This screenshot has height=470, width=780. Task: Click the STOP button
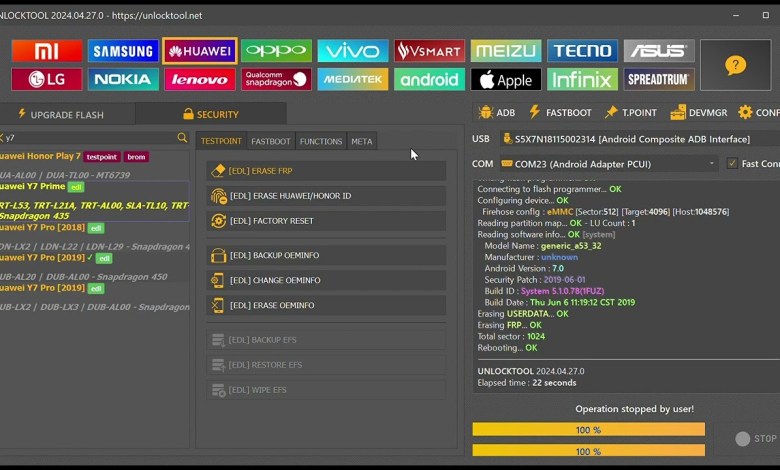(x=756, y=439)
